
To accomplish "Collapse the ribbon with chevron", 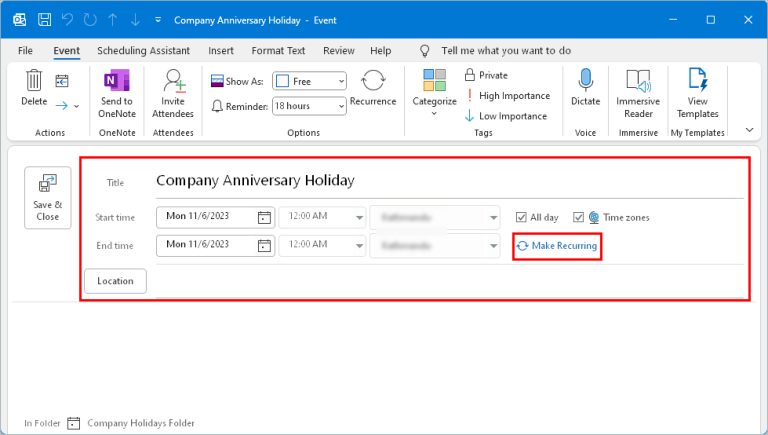I will [x=749, y=130].
